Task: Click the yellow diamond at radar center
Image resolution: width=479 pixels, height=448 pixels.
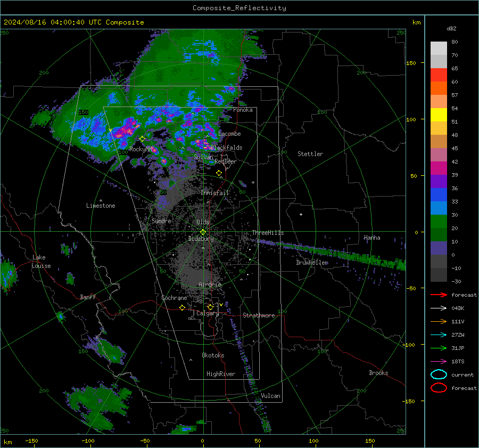Action: 203,232
